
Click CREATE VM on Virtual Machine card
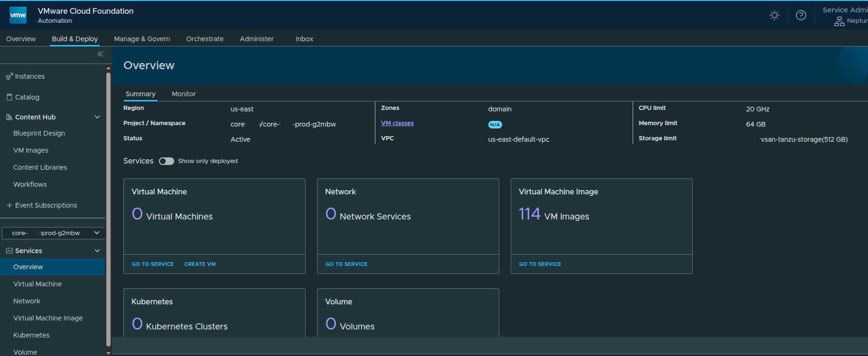pos(200,264)
